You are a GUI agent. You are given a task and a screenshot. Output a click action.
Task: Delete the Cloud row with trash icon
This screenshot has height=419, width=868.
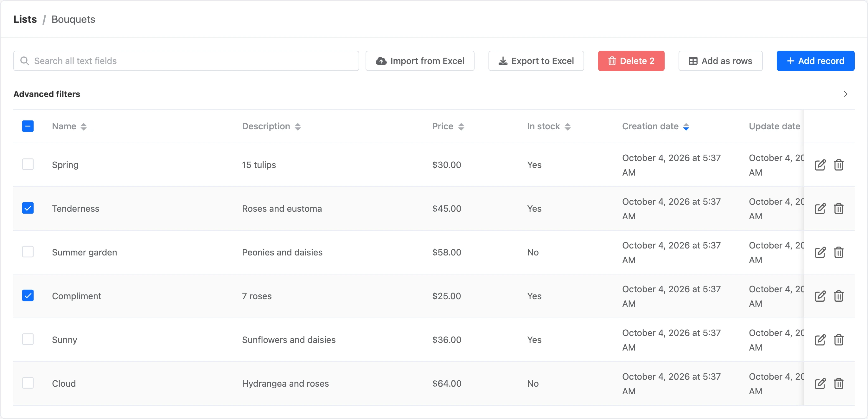point(838,383)
